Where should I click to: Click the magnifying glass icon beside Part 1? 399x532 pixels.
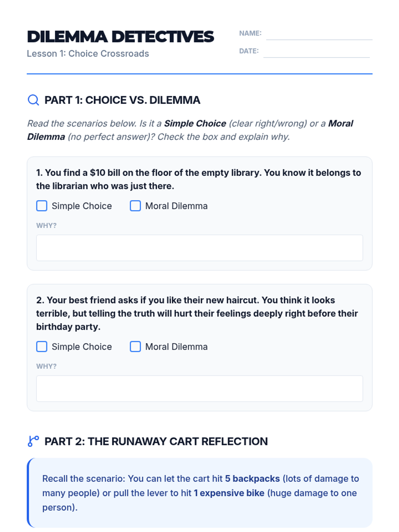coord(33,100)
